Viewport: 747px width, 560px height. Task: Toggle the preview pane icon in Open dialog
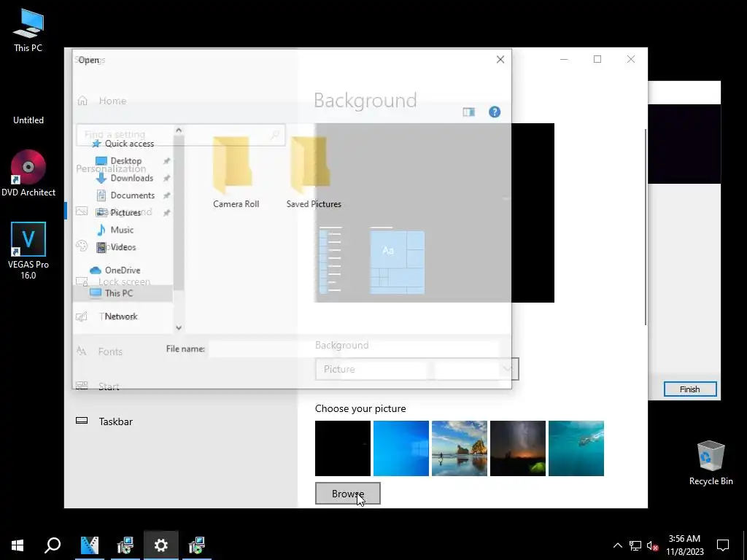469,112
